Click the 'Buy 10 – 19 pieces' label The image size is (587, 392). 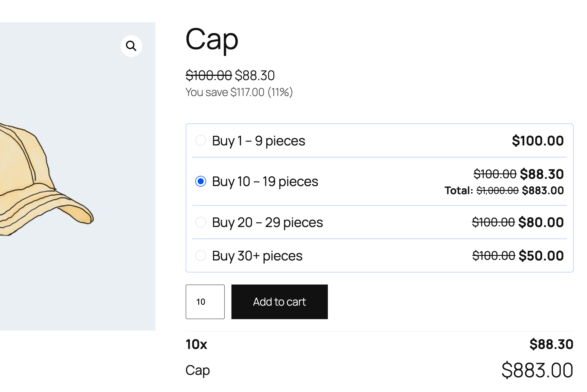(265, 182)
